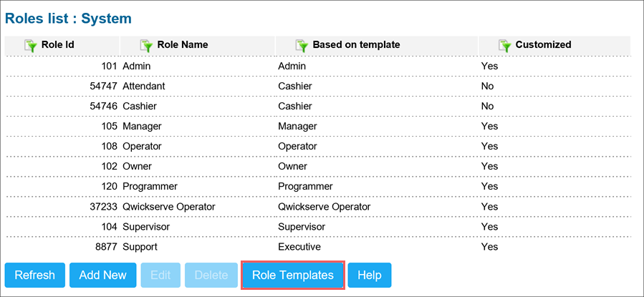Viewport: 644px width, 297px height.
Task: Click the Refresh button
Action: tap(35, 276)
